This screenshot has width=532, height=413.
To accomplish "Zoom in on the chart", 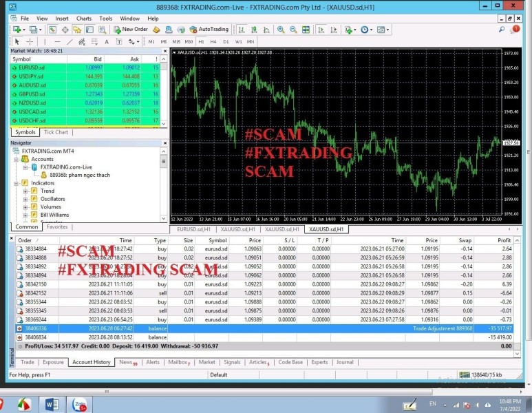I will [x=281, y=30].
